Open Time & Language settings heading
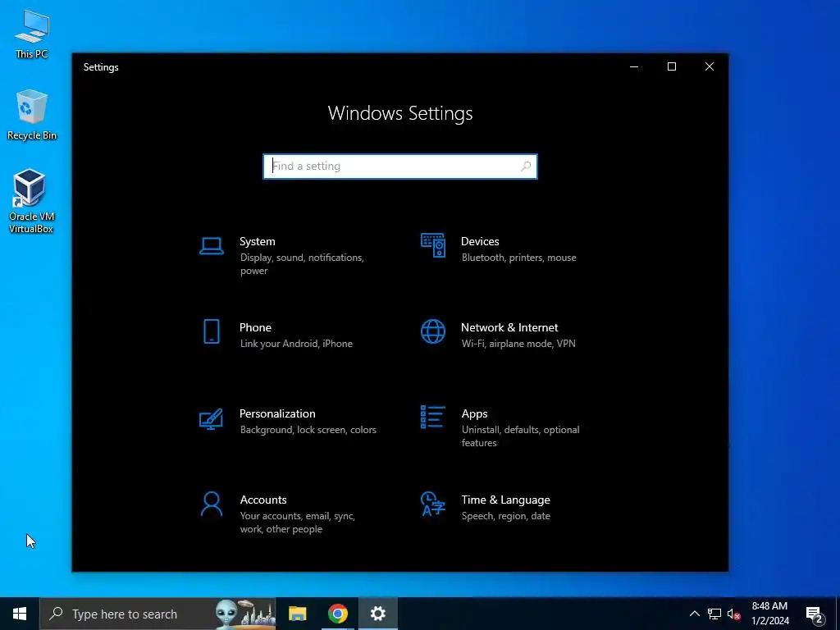840x630 pixels. point(505,500)
